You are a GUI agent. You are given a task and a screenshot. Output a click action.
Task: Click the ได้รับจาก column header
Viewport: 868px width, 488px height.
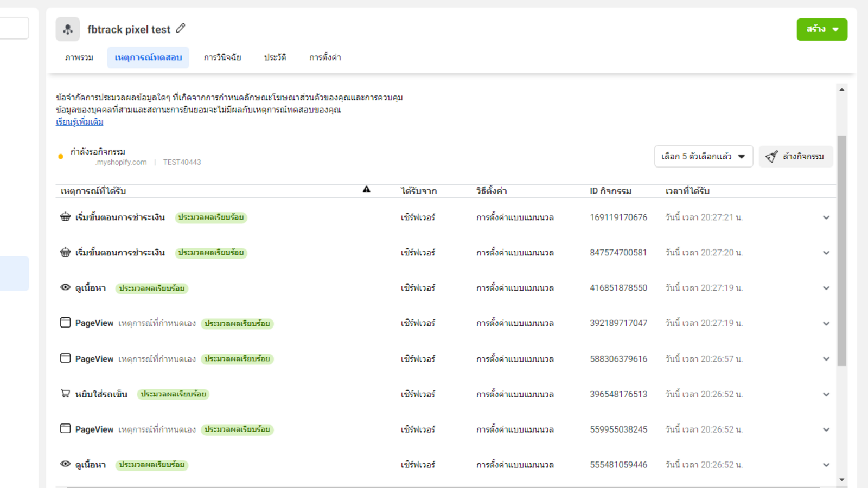[419, 191]
